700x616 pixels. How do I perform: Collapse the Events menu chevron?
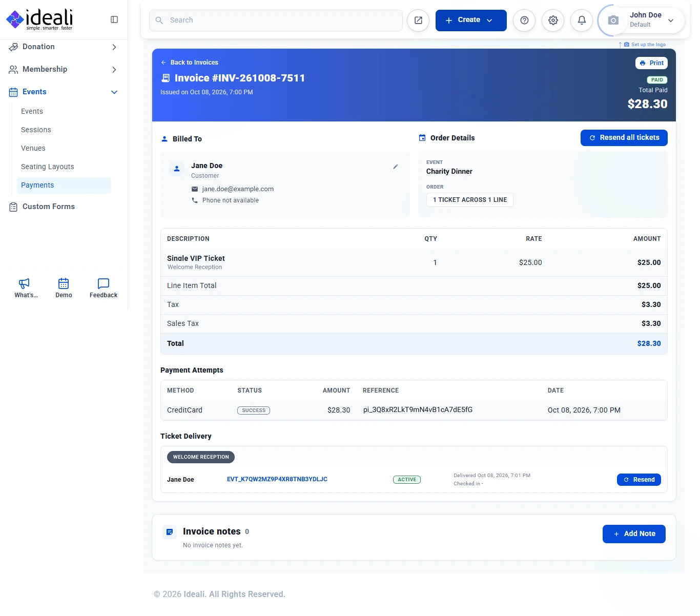click(114, 92)
